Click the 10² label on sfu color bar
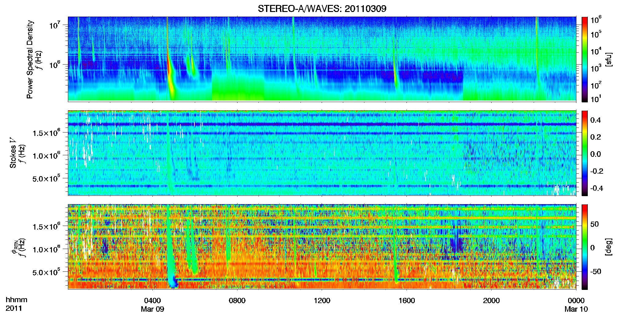Image resolution: width=644 pixels, height=332 pixels. (x=596, y=85)
